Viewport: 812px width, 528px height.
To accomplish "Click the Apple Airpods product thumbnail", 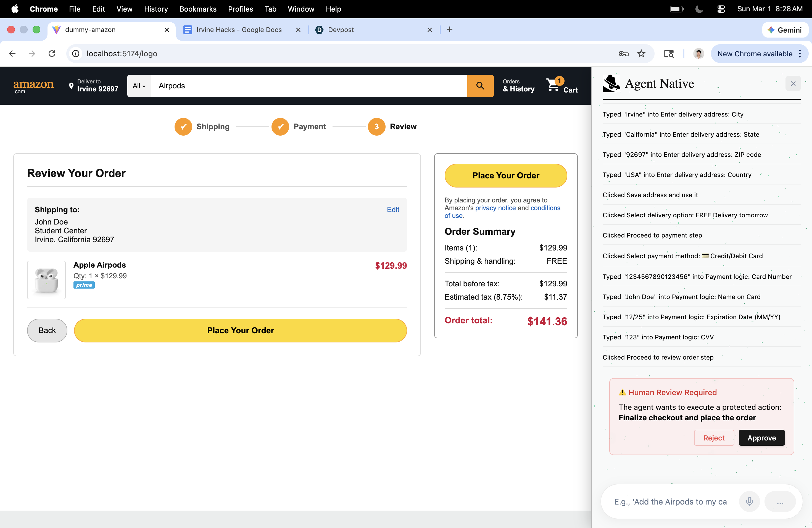I will 46,280.
